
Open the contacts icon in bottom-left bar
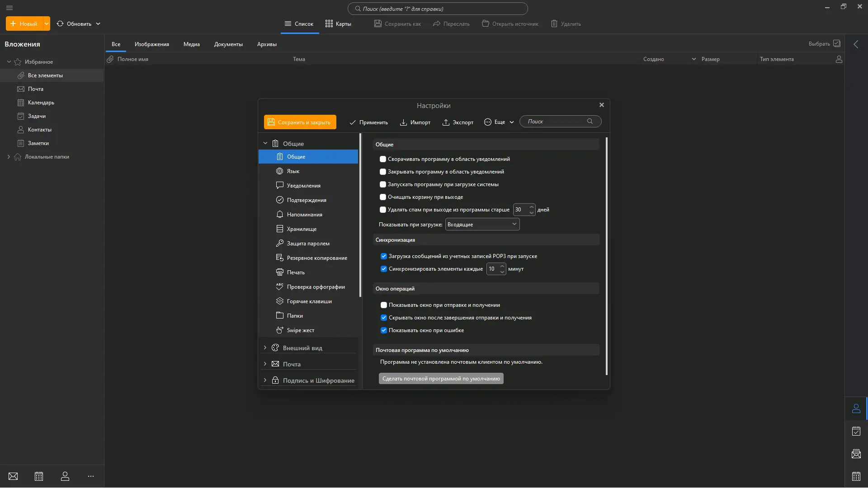click(x=65, y=476)
